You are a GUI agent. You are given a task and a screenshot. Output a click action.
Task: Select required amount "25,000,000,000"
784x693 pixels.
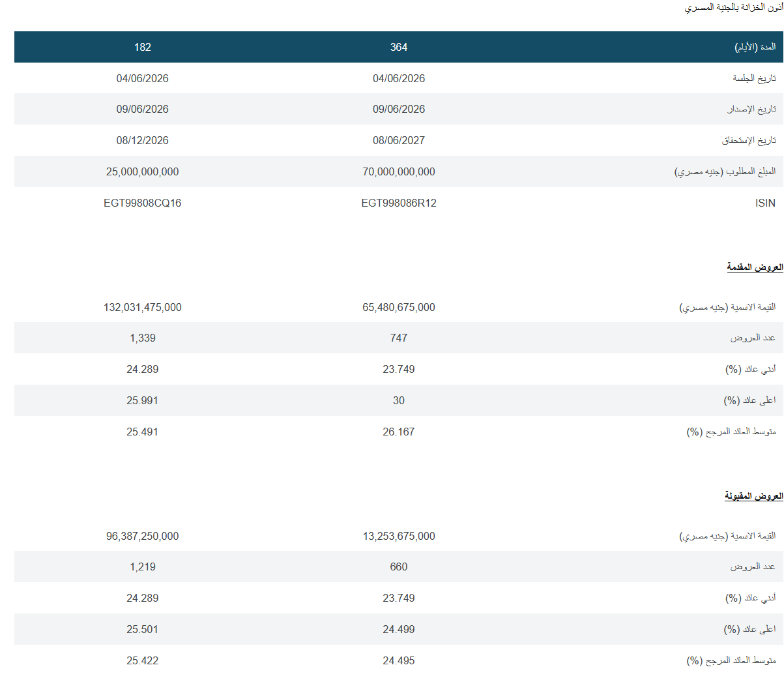(143, 171)
